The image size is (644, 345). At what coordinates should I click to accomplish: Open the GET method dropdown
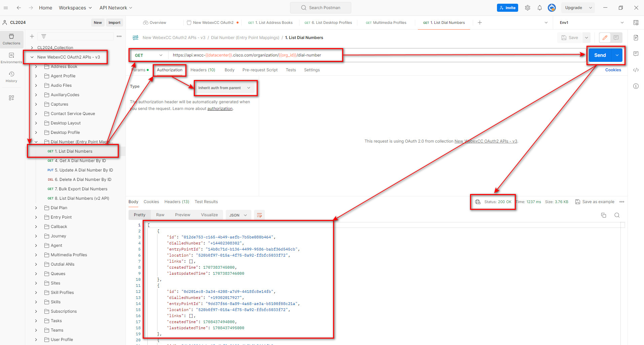149,55
